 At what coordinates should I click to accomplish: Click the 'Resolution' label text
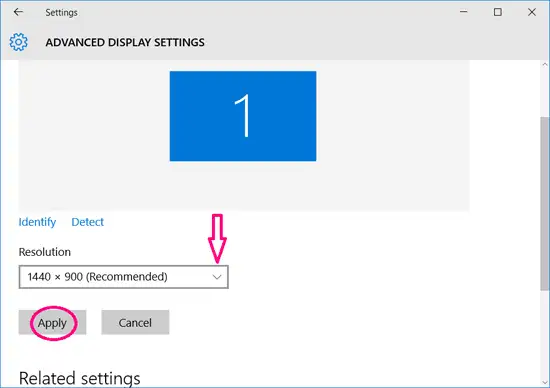pos(45,252)
